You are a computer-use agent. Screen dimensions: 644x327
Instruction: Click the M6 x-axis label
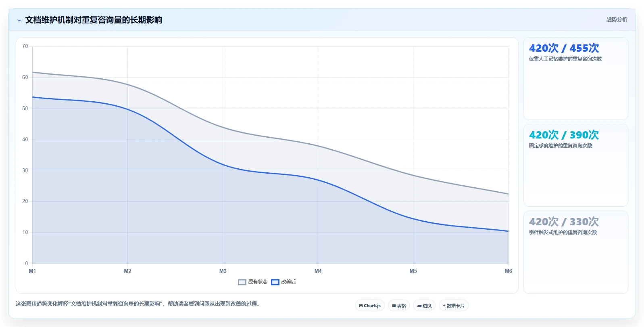click(508, 271)
